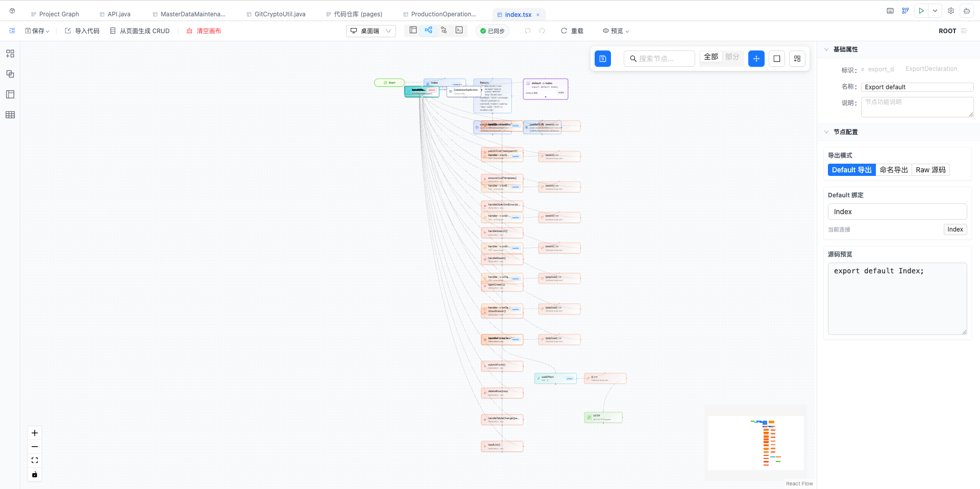This screenshot has width=980, height=489.
Task: Open the table grid panel in left sidebar
Action: click(10, 115)
